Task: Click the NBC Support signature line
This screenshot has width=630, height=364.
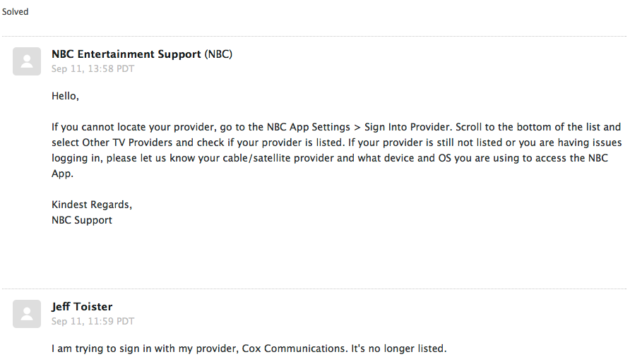Action: pos(82,220)
